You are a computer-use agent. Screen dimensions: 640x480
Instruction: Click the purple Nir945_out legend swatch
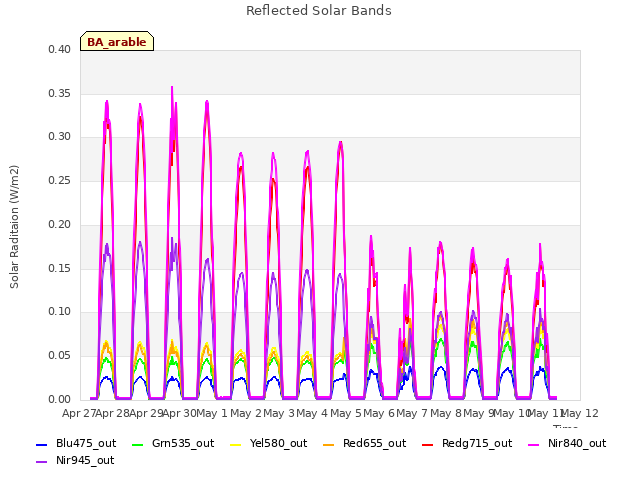click(x=42, y=462)
